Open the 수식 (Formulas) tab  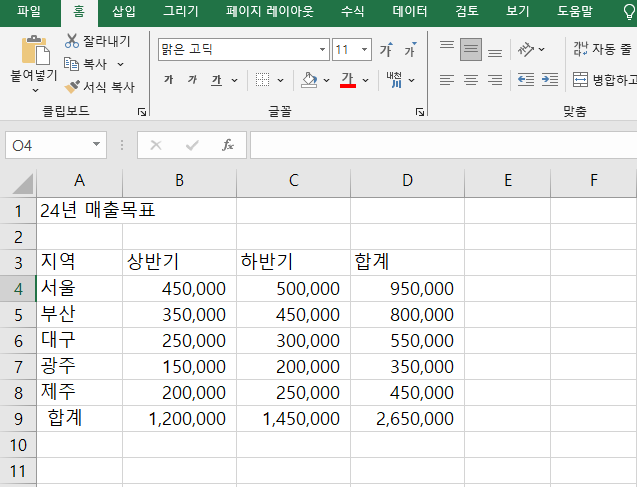click(352, 11)
